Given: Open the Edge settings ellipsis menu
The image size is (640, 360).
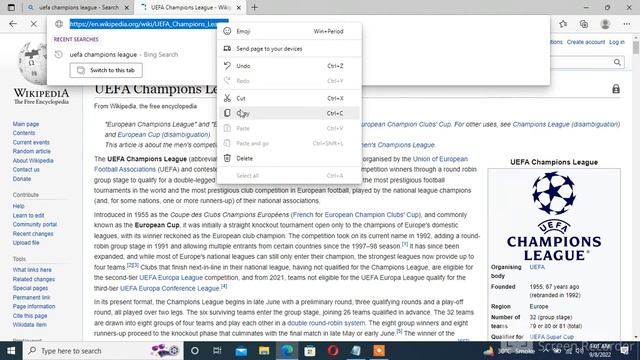Looking at the screenshot, I should pyautogui.click(x=627, y=24).
